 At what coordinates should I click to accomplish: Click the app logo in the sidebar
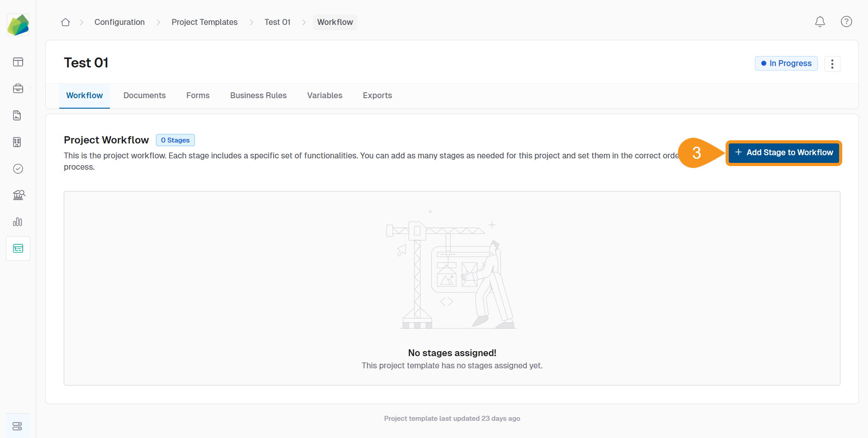coord(18,25)
